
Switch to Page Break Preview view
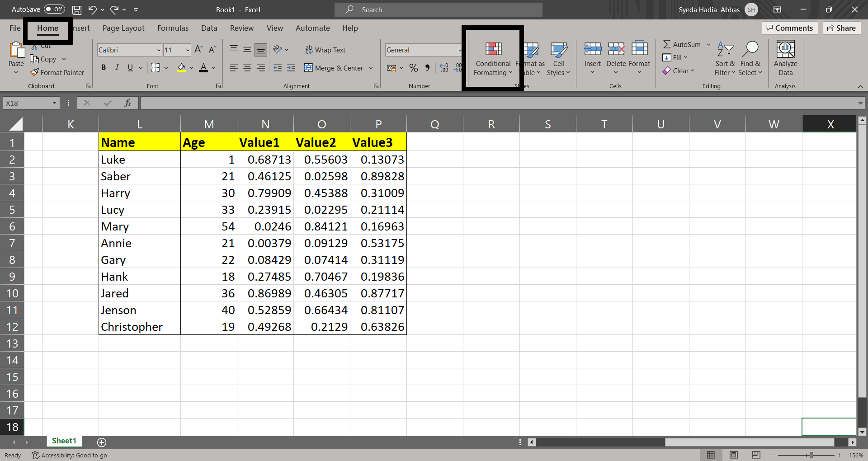tap(756, 455)
